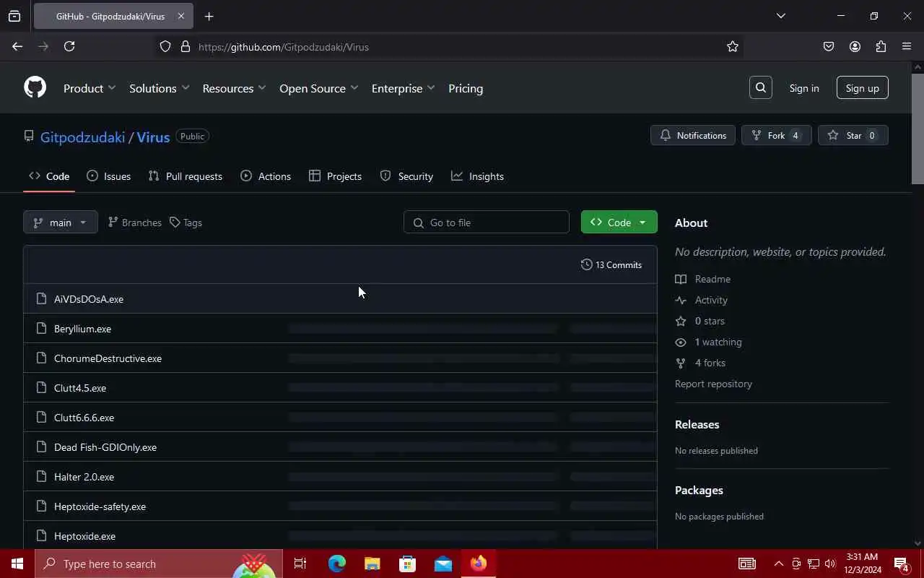Open the Firefox hamburger application menu
Image resolution: width=924 pixels, height=578 pixels.
(x=907, y=46)
